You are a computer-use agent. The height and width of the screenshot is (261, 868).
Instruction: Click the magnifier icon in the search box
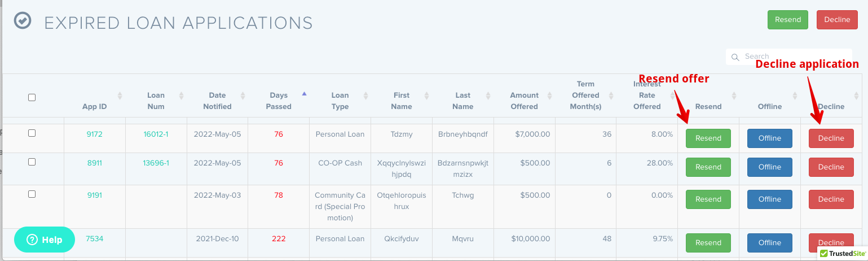point(735,57)
